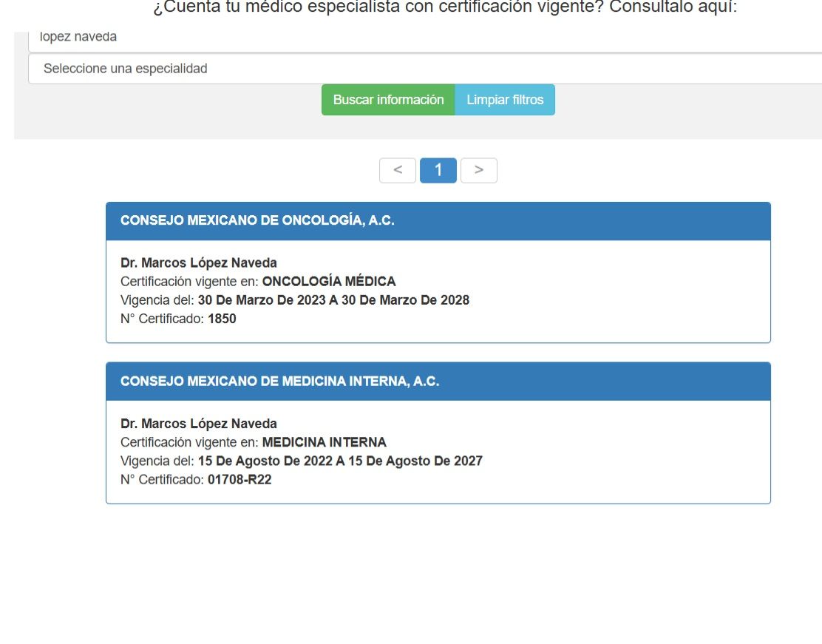Select the doctor name in the Medicina Interna card
Screen dimensions: 822x644
tap(199, 424)
